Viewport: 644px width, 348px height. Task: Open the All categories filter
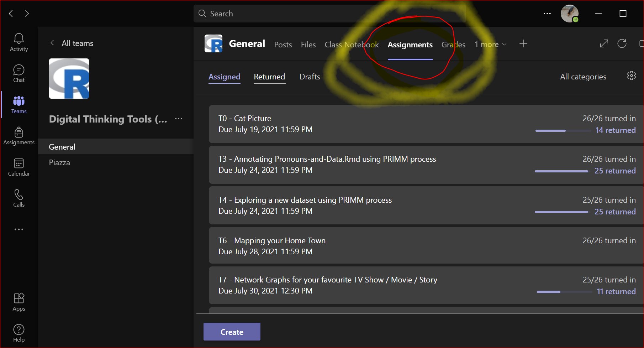coord(583,77)
